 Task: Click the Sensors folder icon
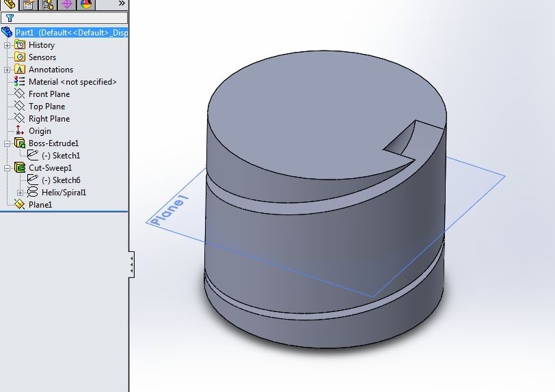tap(20, 57)
